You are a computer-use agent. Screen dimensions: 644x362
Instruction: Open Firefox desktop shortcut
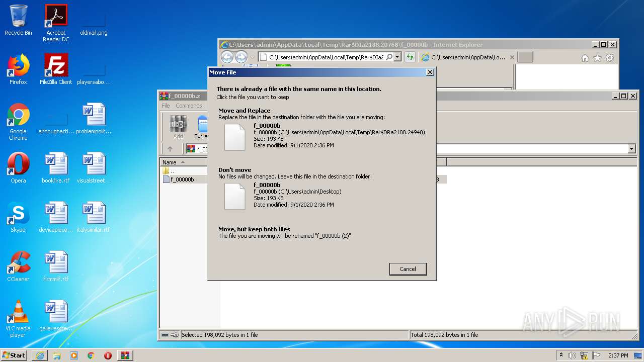coord(18,69)
